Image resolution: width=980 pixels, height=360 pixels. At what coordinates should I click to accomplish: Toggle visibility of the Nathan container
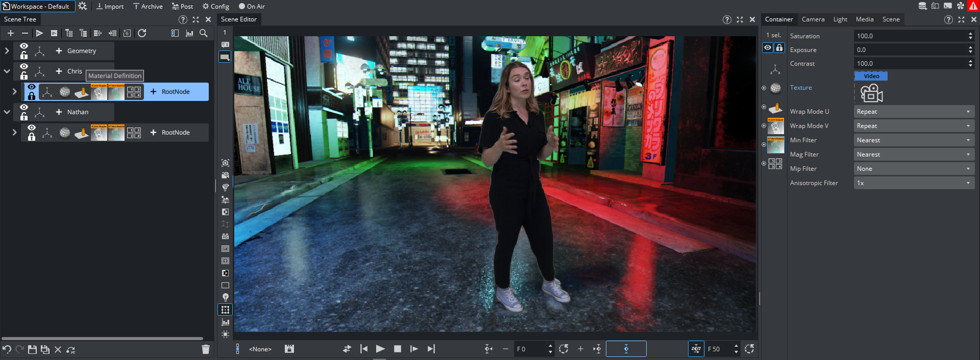(24, 108)
